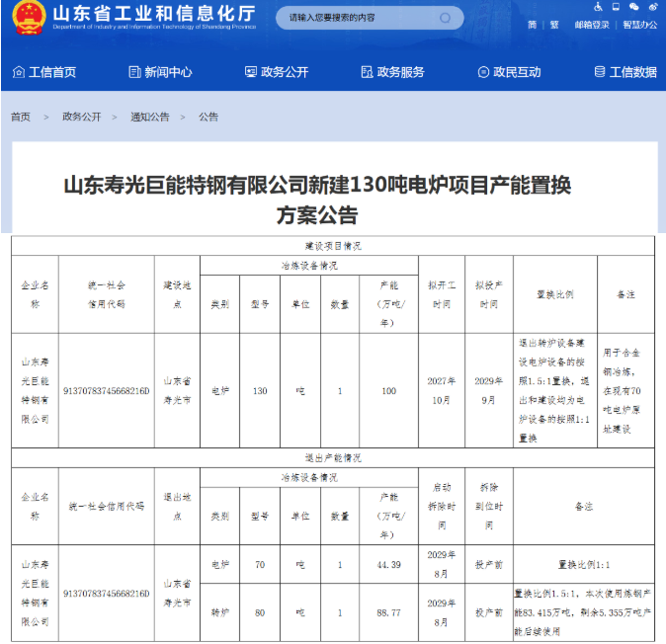Screen dimensions: 666x644
Task: Open 邮箱登录 mailbox login
Action: click(x=592, y=25)
